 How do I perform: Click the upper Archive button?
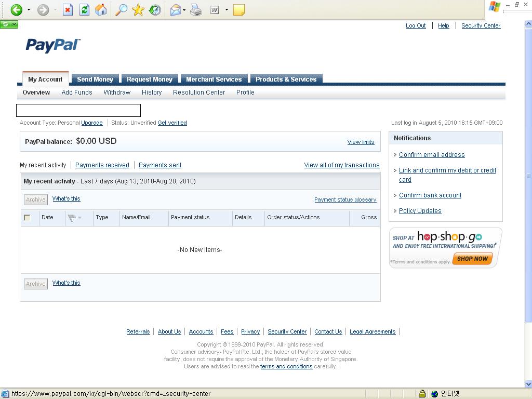pyautogui.click(x=36, y=199)
